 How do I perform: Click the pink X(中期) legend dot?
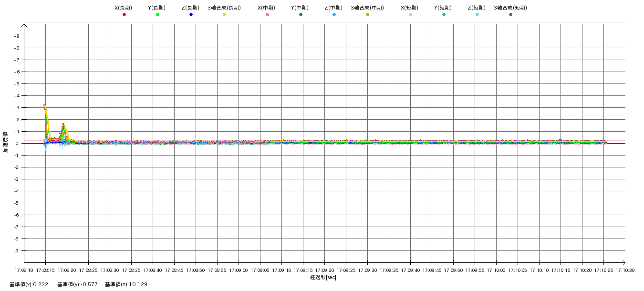pos(267,15)
